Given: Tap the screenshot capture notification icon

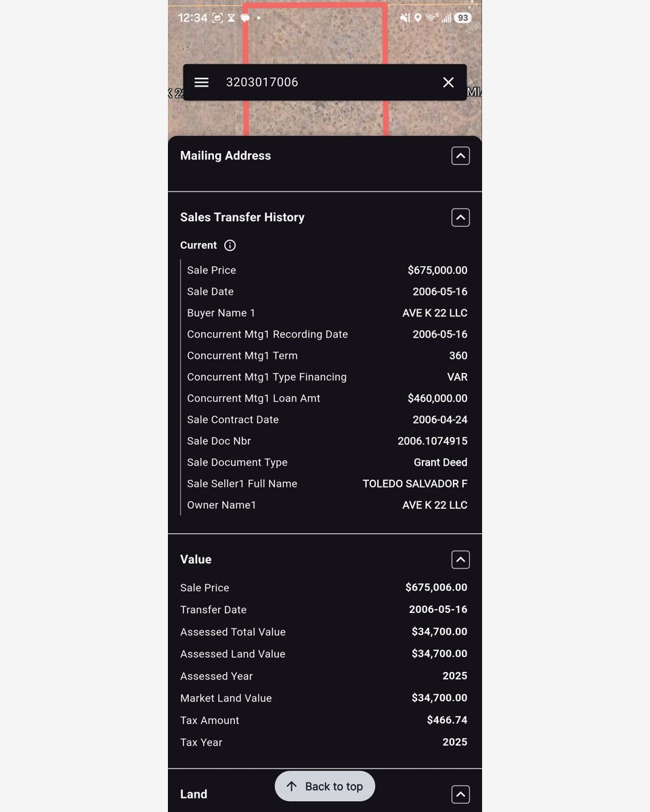Looking at the screenshot, I should tap(217, 18).
